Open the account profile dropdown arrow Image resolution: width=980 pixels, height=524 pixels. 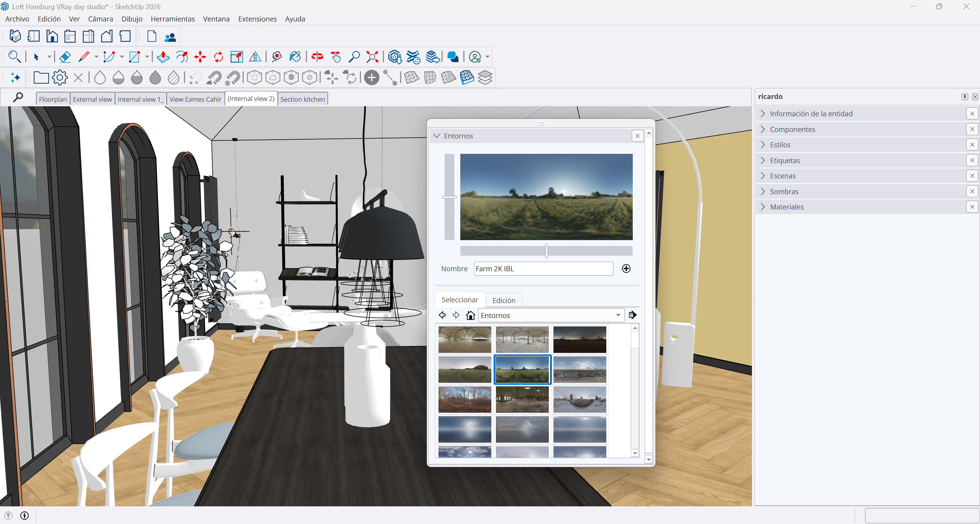pyautogui.click(x=488, y=57)
